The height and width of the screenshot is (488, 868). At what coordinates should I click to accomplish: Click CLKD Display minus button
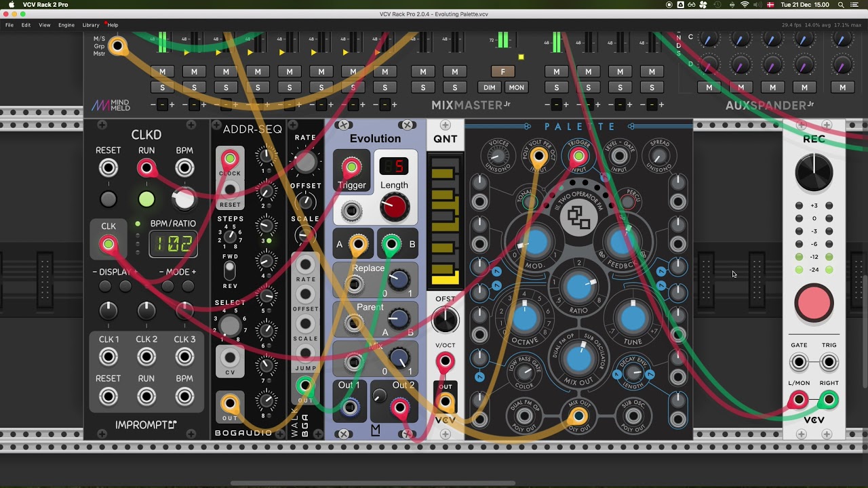tap(104, 287)
